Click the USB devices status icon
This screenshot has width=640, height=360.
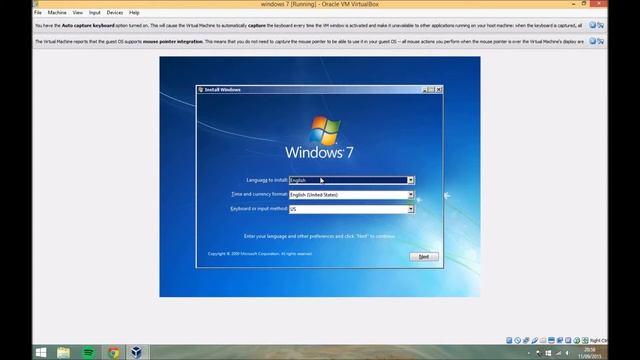click(535, 340)
